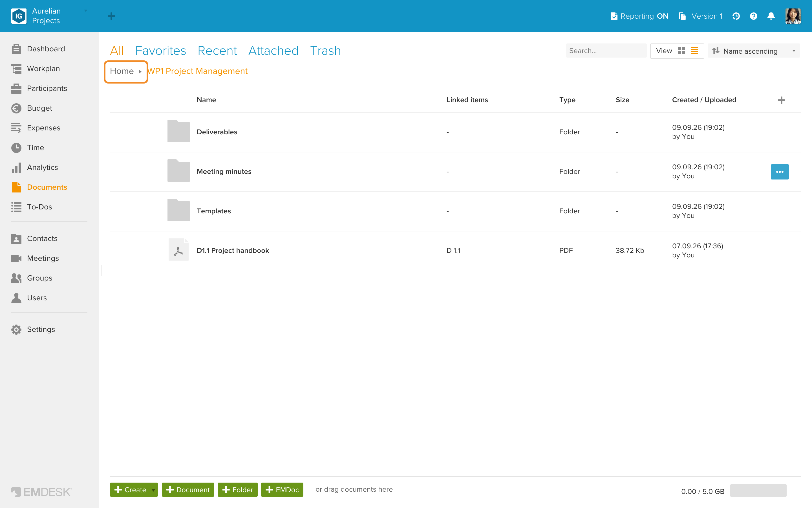Click the green Folder button

click(238, 490)
